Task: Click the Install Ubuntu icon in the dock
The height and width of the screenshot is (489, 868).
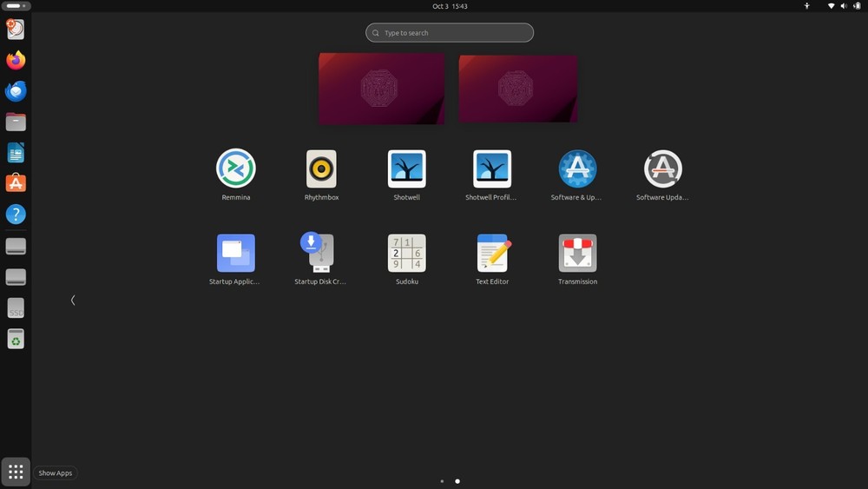Action: pyautogui.click(x=16, y=29)
